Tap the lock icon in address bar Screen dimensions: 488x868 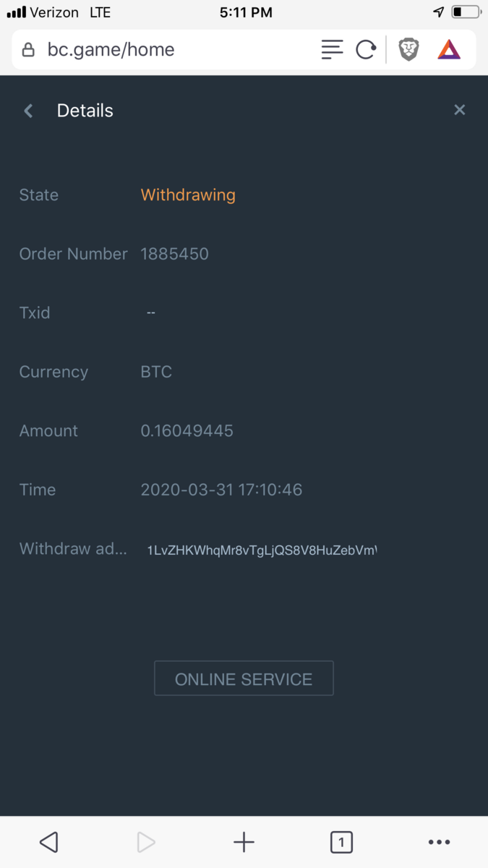(28, 50)
